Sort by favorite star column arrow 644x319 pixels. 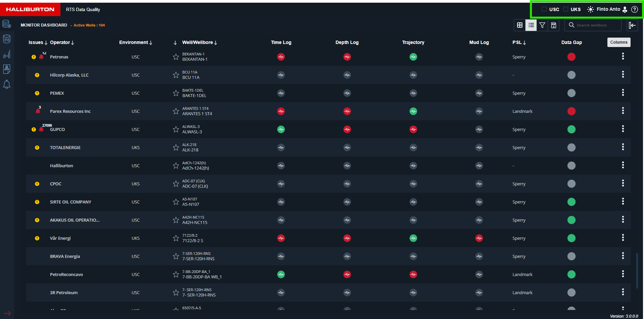(175, 43)
